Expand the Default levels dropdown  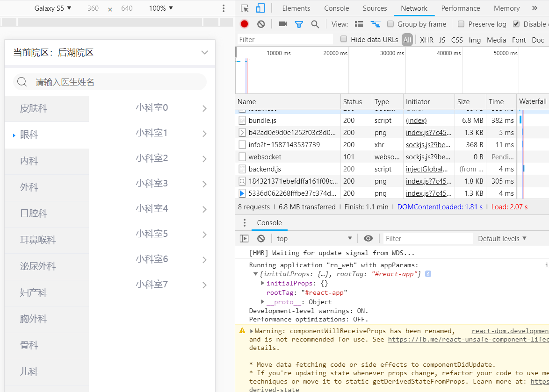click(x=502, y=238)
